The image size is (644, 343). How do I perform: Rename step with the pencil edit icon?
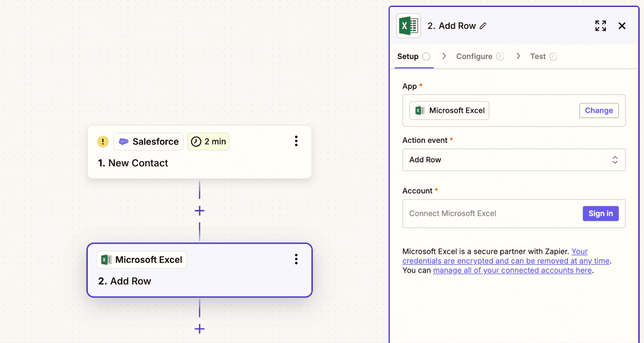point(483,26)
